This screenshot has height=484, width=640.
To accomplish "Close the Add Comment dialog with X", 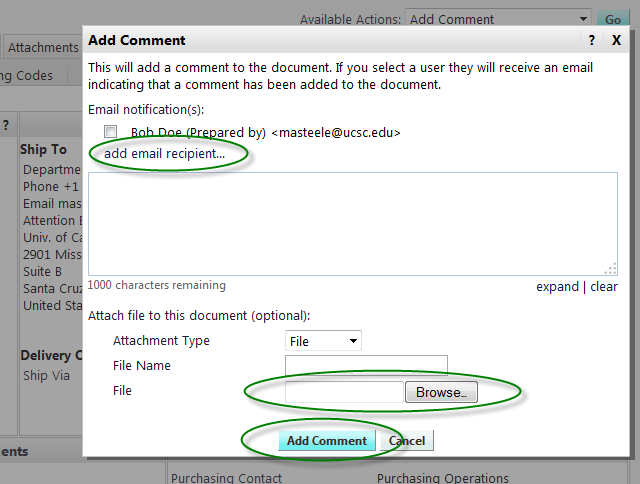I will (616, 40).
